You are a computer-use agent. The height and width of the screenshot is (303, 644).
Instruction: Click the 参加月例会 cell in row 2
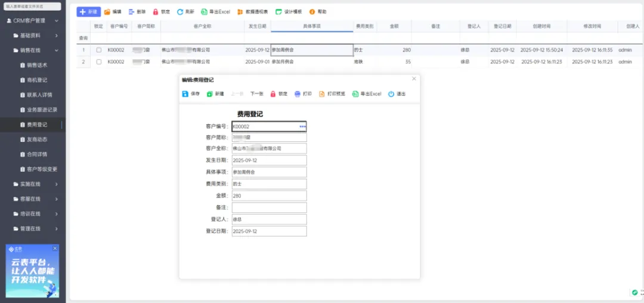click(x=312, y=62)
